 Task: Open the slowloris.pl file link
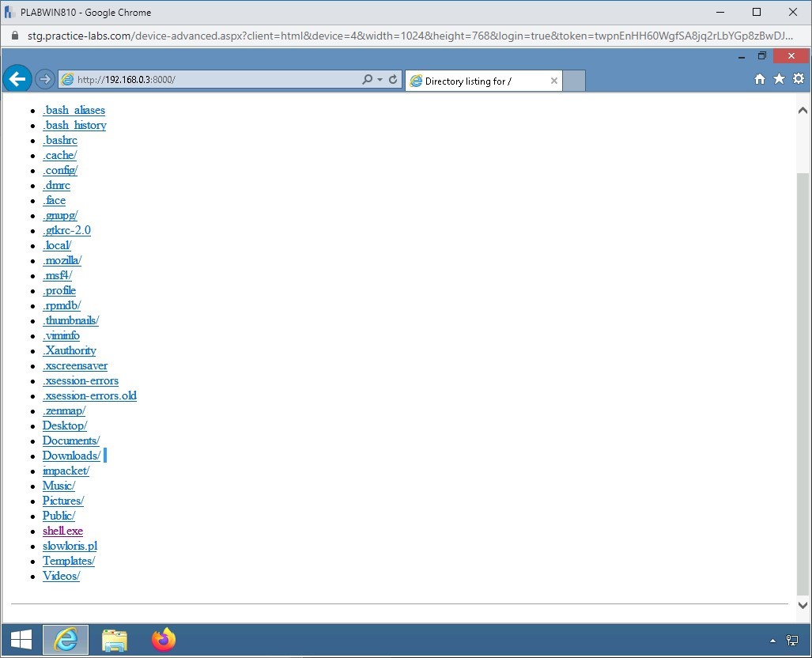(70, 546)
